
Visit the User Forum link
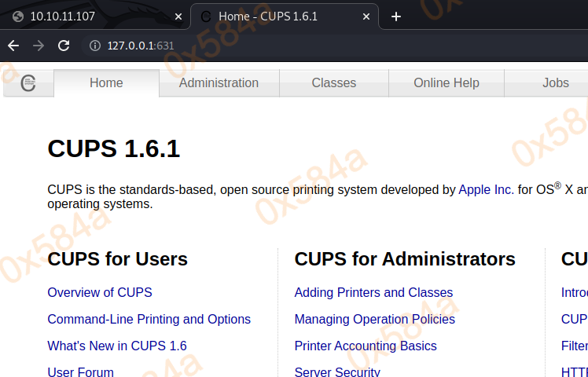81,372
